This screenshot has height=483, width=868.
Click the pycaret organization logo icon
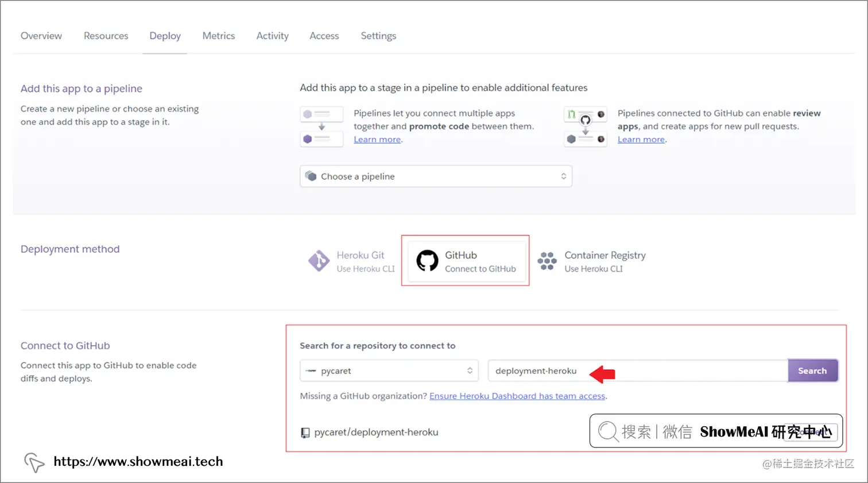(x=311, y=371)
